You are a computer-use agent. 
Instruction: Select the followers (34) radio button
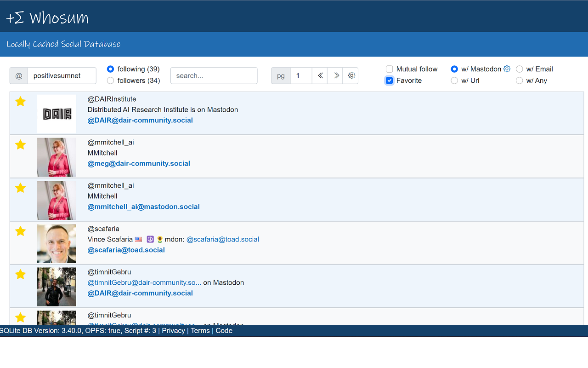(x=110, y=80)
